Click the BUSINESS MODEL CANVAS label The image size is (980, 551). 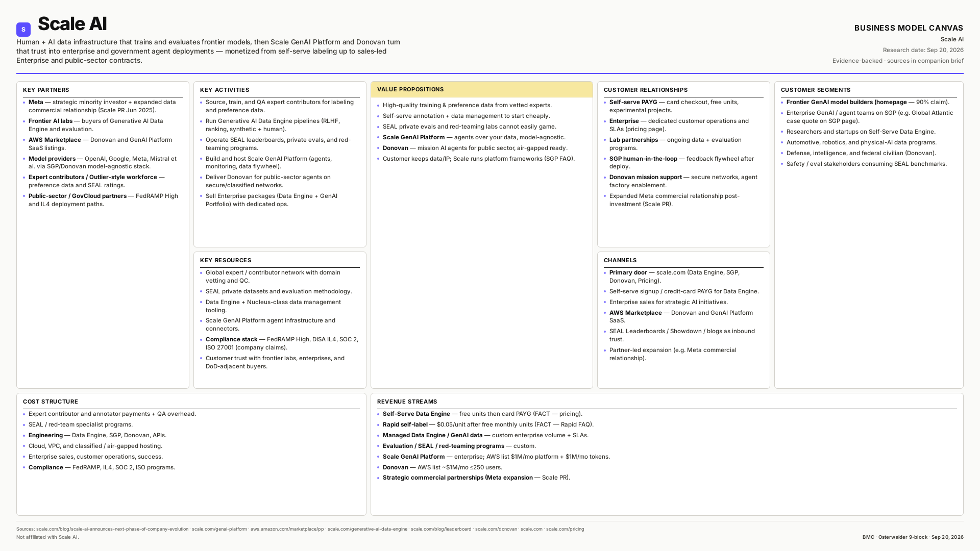pyautogui.click(x=909, y=28)
